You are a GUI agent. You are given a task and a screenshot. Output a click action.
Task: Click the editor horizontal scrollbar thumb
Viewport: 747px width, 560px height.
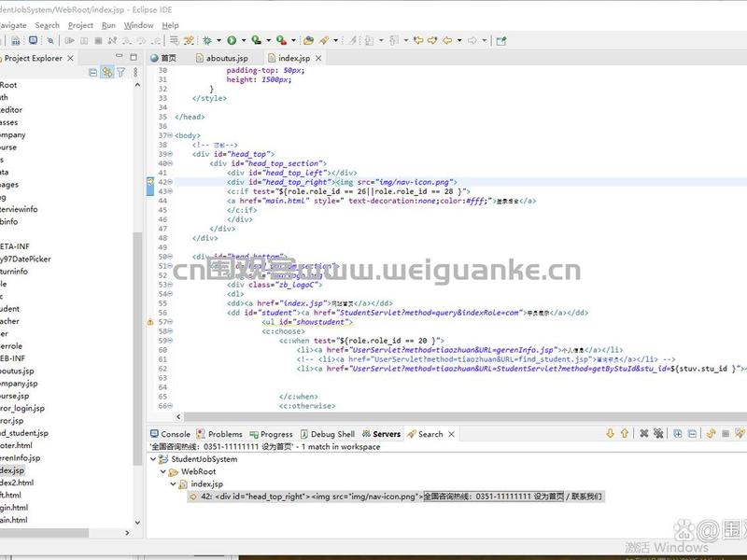click(464, 416)
